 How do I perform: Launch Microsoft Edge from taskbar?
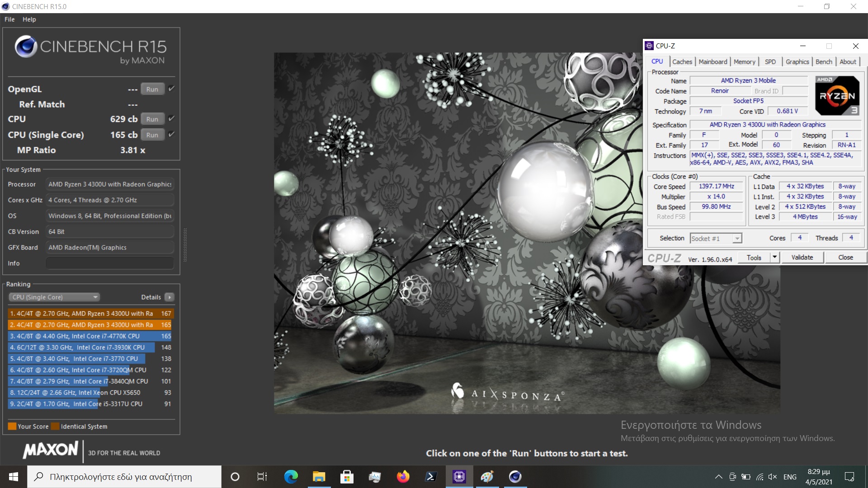coord(291,477)
